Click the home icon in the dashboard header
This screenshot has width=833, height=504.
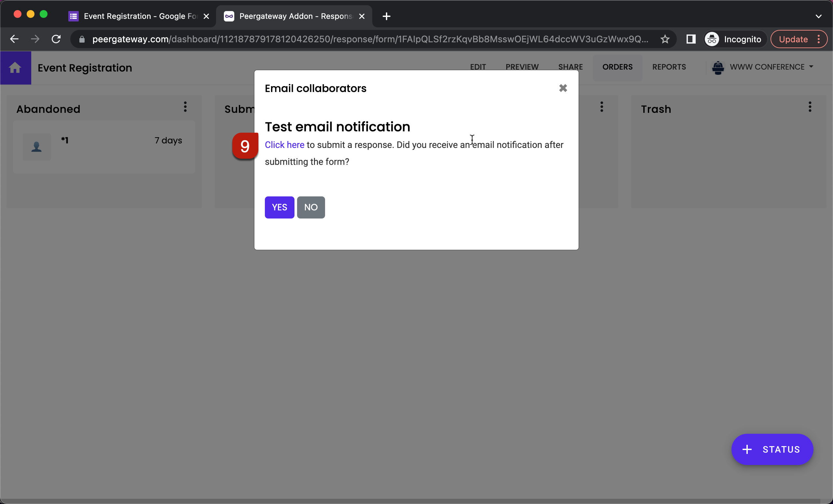(15, 68)
